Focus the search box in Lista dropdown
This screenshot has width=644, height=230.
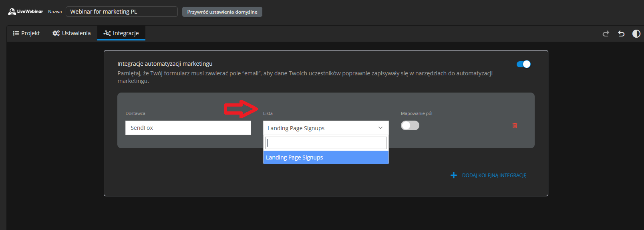[x=326, y=143]
